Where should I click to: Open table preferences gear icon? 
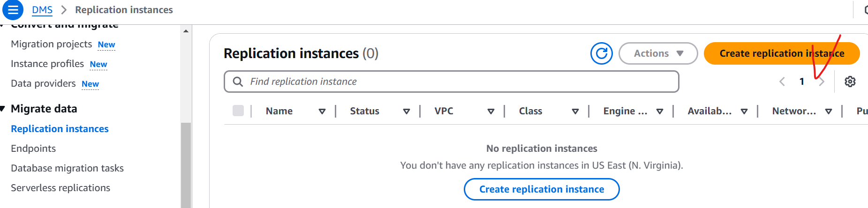(x=850, y=82)
